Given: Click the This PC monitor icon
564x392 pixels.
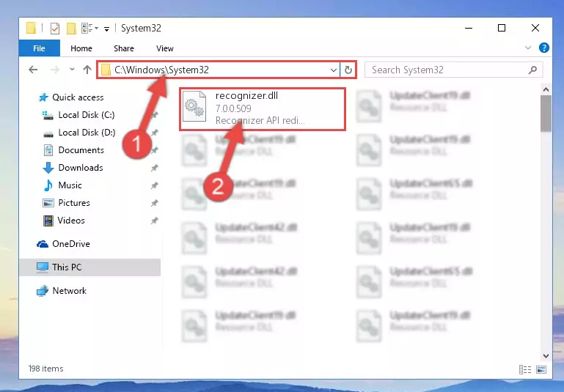Looking at the screenshot, I should tap(43, 267).
